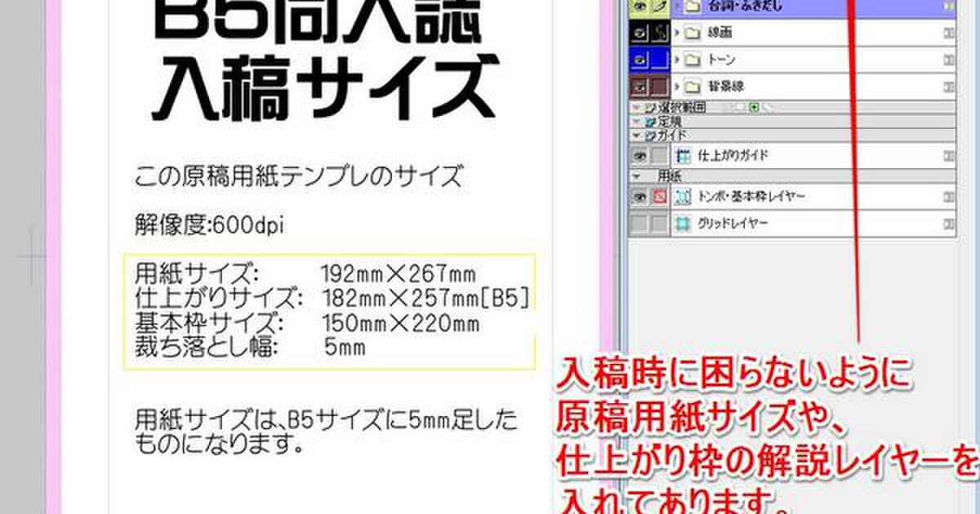Screen dimensions: 980x514
Task: Toggle the check icon beside 定規
Action: 649,121
